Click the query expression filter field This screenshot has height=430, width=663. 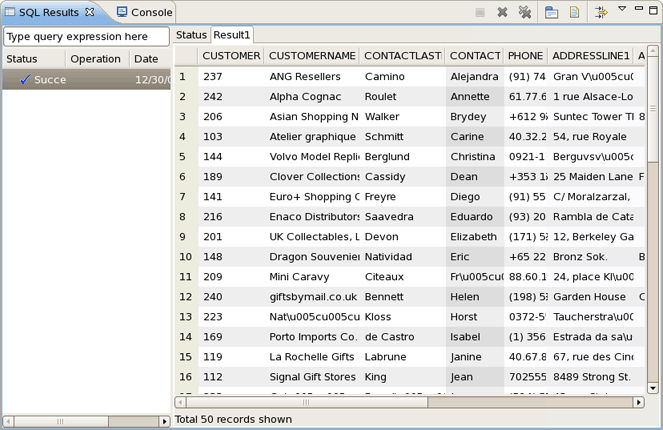pyautogui.click(x=85, y=37)
